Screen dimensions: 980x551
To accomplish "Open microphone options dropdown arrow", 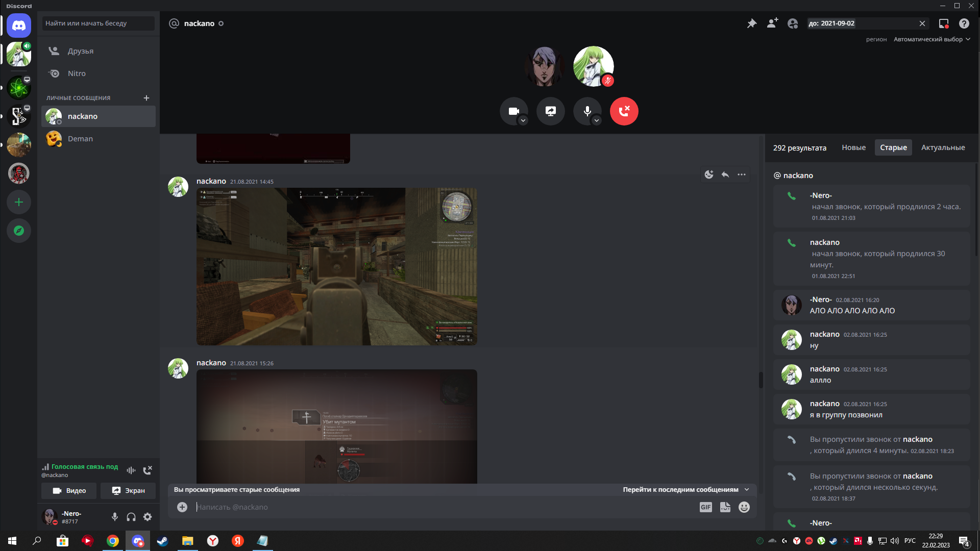I will point(597,121).
